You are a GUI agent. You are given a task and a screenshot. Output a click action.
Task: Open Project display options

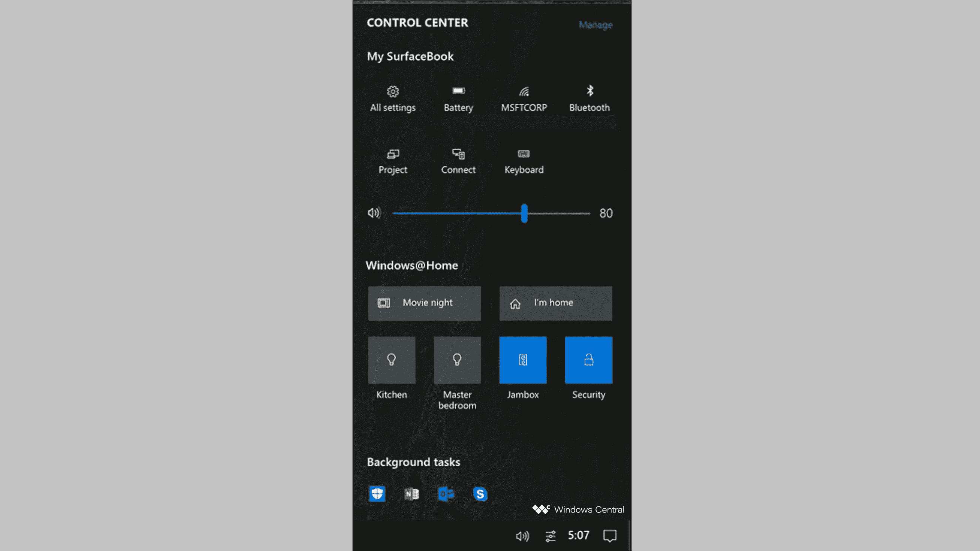click(392, 160)
